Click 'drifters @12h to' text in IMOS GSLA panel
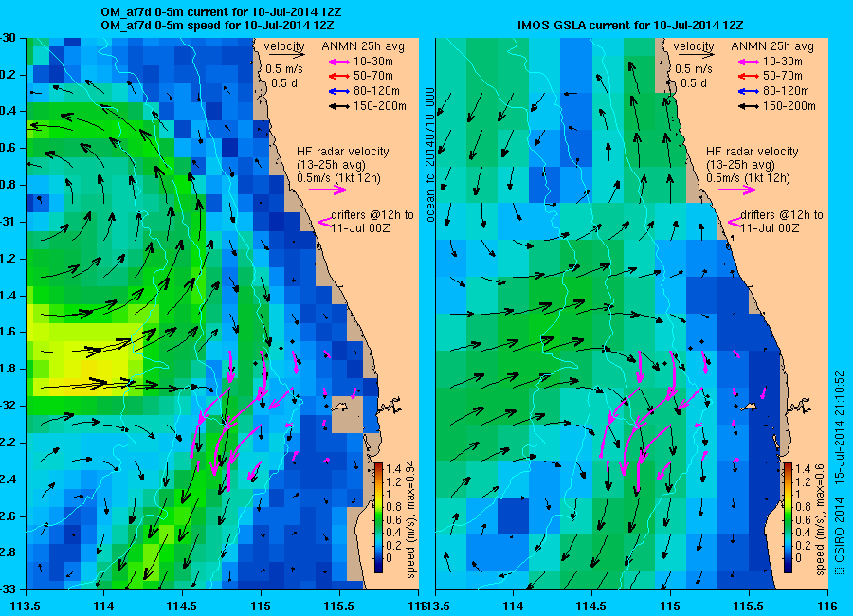Viewport: 853px width, 616px height. point(782,215)
